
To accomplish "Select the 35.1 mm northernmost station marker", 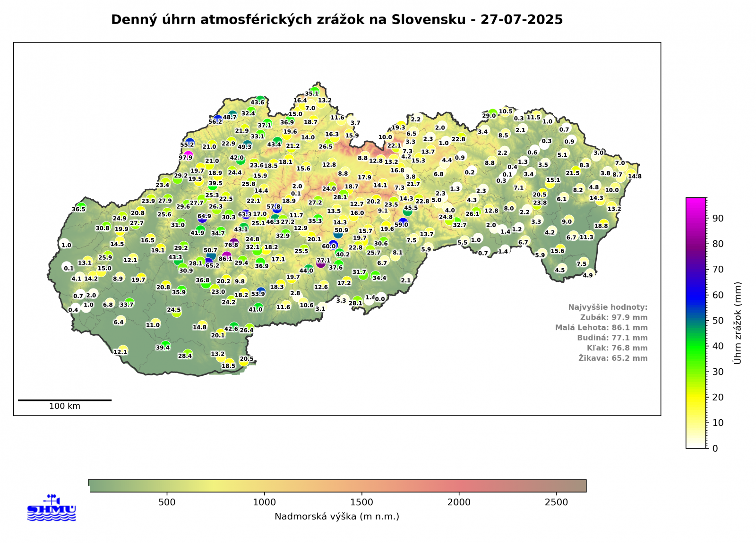I will [x=315, y=92].
